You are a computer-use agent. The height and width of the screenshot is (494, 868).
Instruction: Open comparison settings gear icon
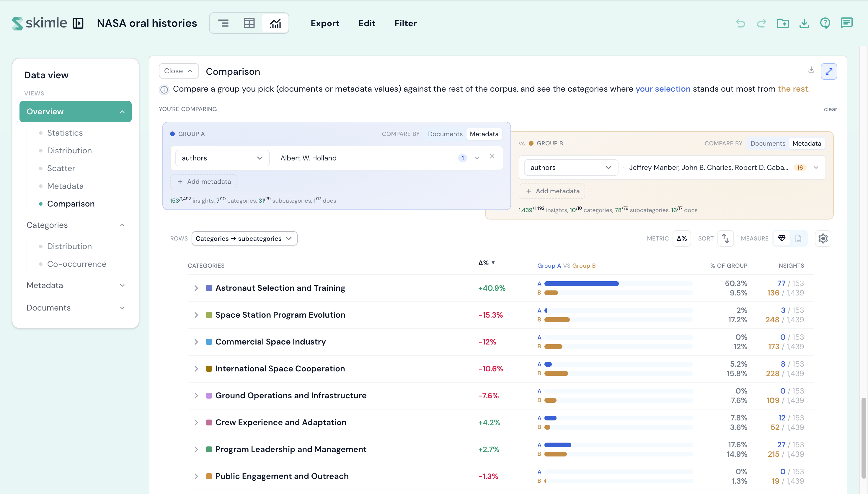(x=823, y=238)
